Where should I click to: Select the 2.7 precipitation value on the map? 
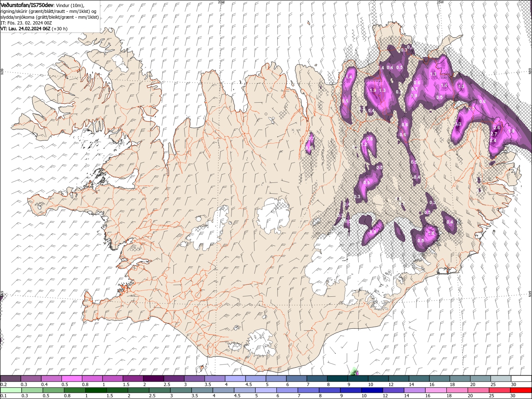[x=494, y=134]
